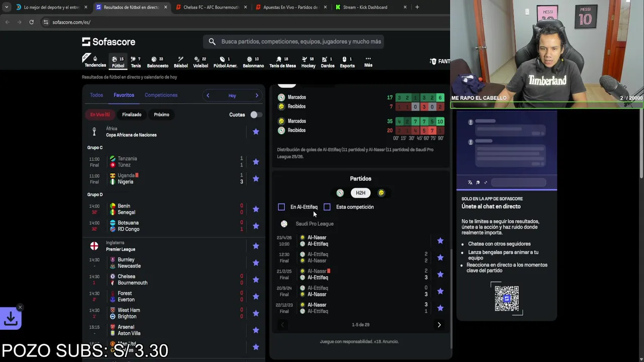The height and width of the screenshot is (362, 644).
Task: Select the H2H button
Action: (x=361, y=193)
